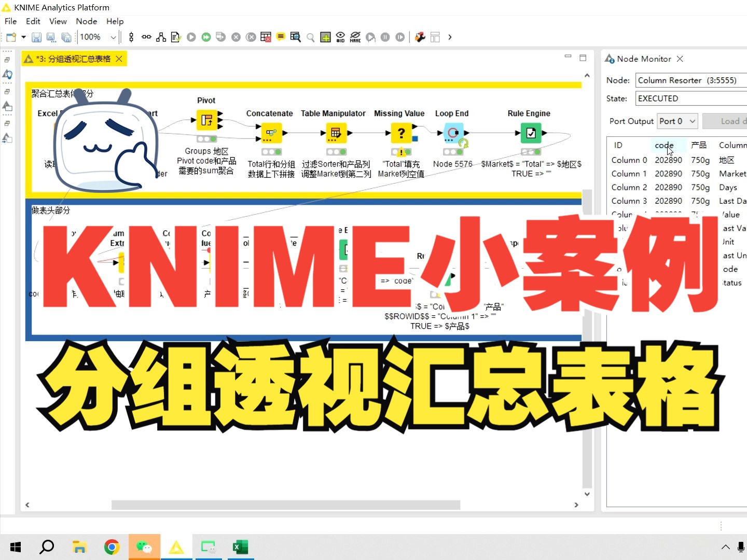Click the Load data button
747x560 pixels.
coord(725,121)
